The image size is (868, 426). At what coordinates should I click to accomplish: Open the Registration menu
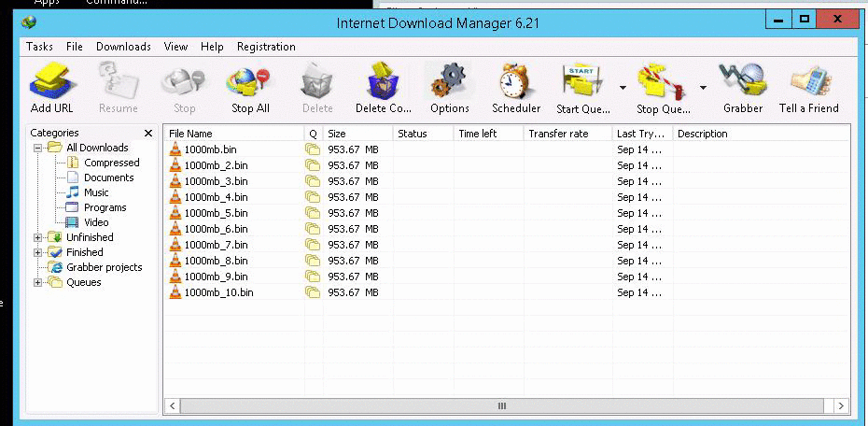266,47
